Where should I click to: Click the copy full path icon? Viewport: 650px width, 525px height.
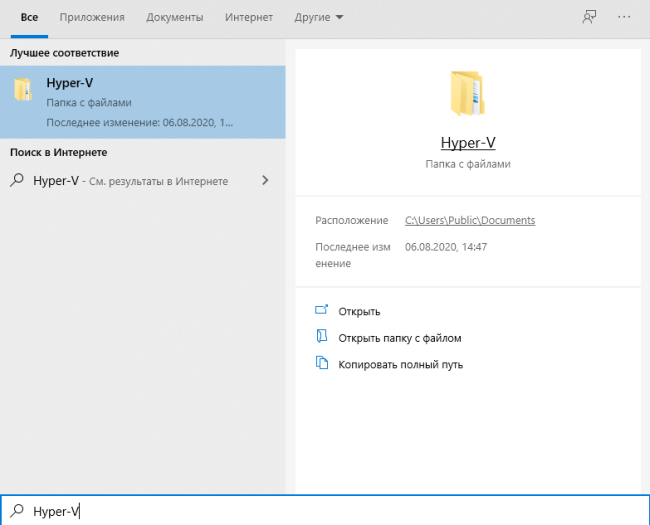[x=322, y=363]
